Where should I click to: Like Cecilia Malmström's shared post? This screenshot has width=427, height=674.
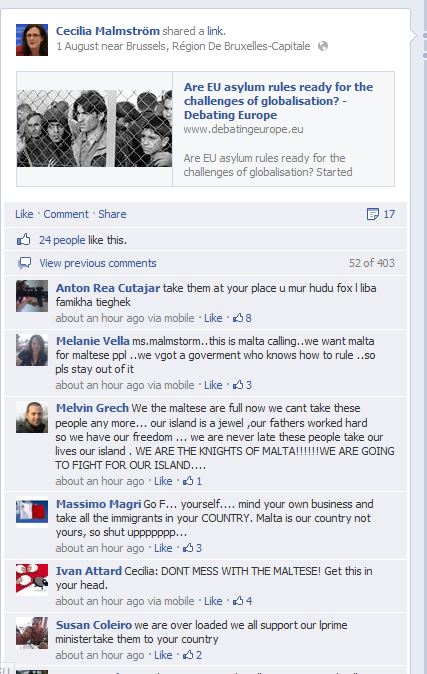[x=24, y=214]
